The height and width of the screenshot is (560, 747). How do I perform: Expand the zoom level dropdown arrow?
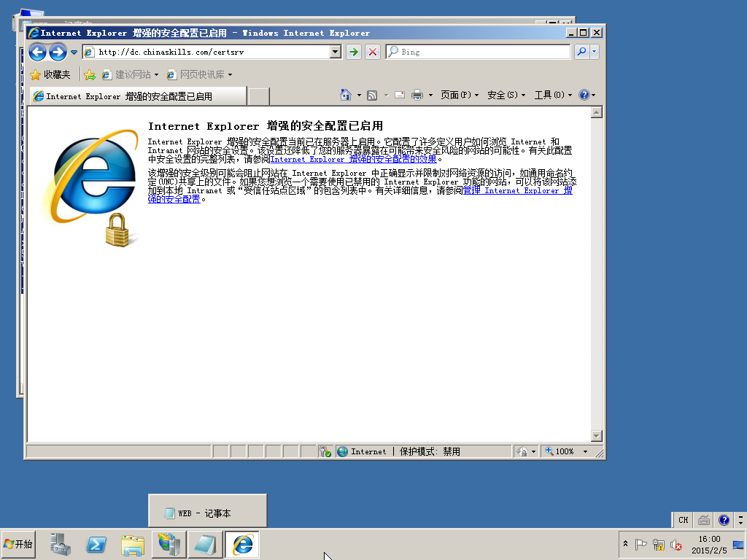[x=586, y=451]
